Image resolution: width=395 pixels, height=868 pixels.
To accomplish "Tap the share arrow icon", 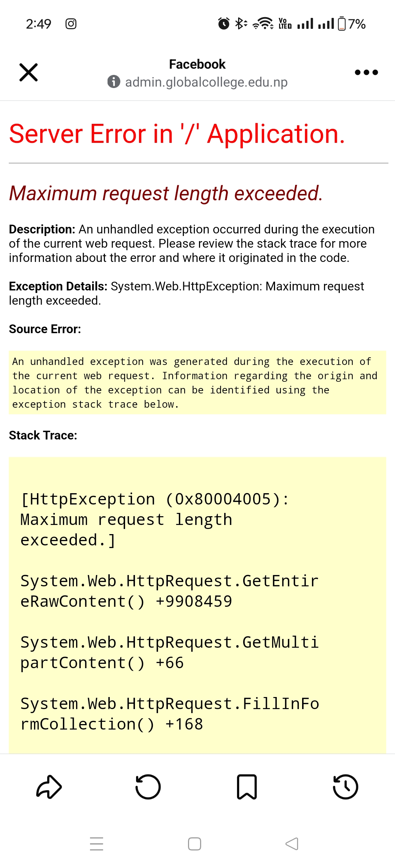I will click(x=49, y=787).
